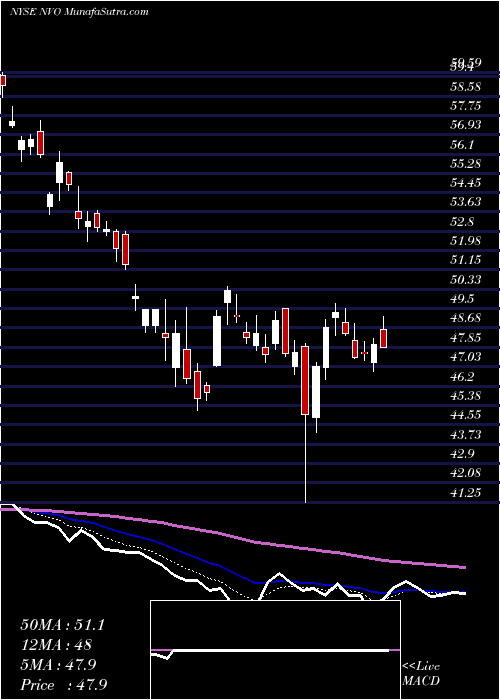Image resolution: width=500 pixels, height=700 pixels.
Task: Select the 50.33 price axis value
Action: coord(466,280)
